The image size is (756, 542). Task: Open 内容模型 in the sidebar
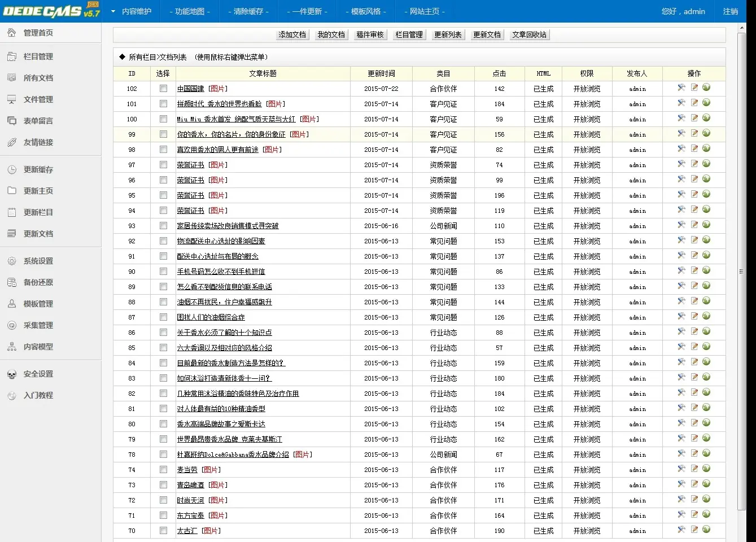[38, 347]
